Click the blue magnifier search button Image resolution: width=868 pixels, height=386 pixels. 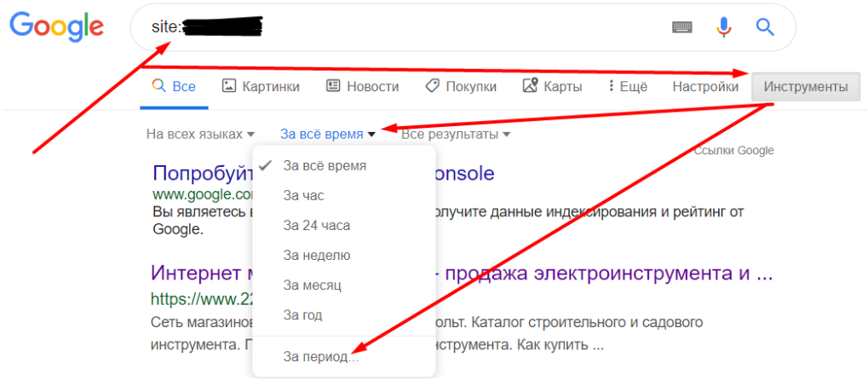[x=764, y=26]
